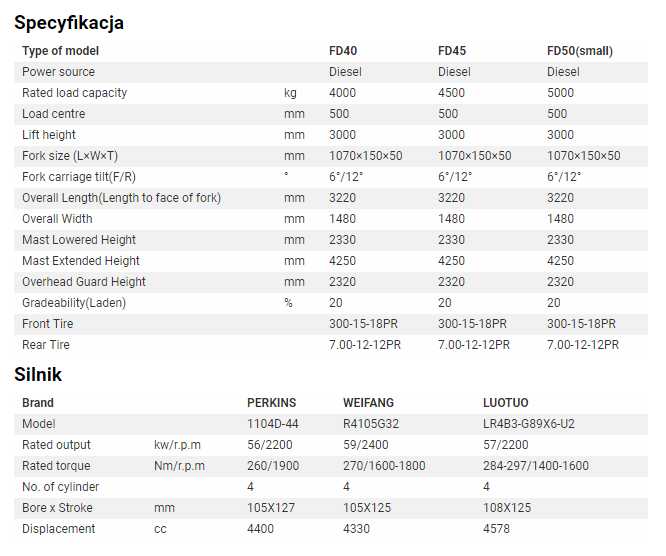Select the FD50(small) column header

click(x=580, y=51)
